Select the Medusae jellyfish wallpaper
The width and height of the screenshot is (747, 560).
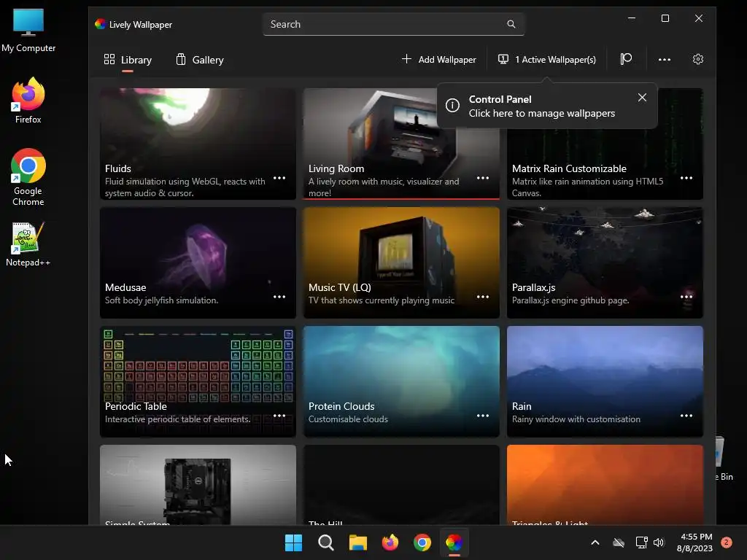(x=198, y=262)
